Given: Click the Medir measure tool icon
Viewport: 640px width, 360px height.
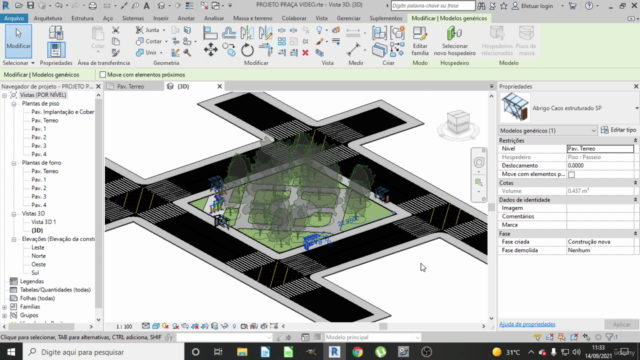Looking at the screenshot, I should pos(353,50).
